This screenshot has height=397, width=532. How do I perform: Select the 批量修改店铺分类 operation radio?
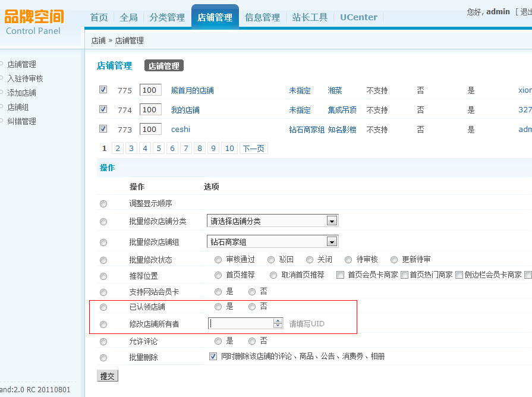(x=103, y=222)
